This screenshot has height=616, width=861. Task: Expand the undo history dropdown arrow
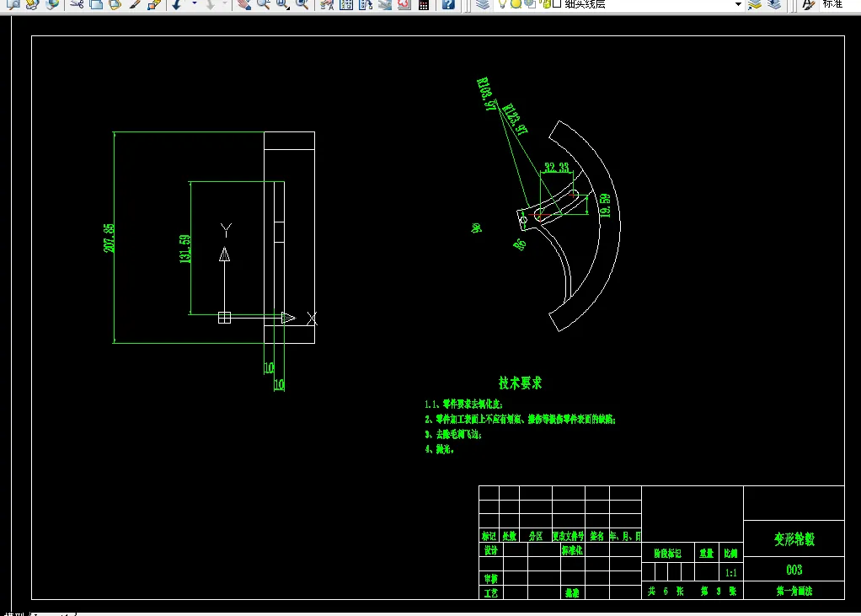tap(194, 4)
